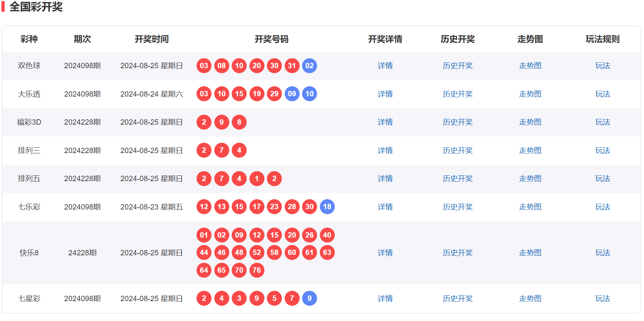This screenshot has height=321, width=644.
Task: Click the 福彩3D lottery name
Action: [x=29, y=122]
